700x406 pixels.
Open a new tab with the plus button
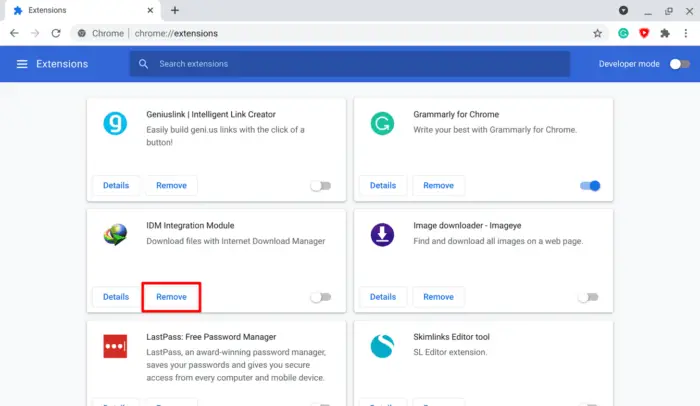[175, 10]
